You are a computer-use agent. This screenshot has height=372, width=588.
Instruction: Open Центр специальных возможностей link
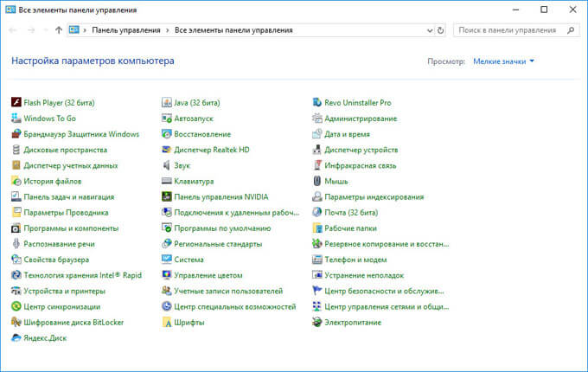tap(234, 307)
